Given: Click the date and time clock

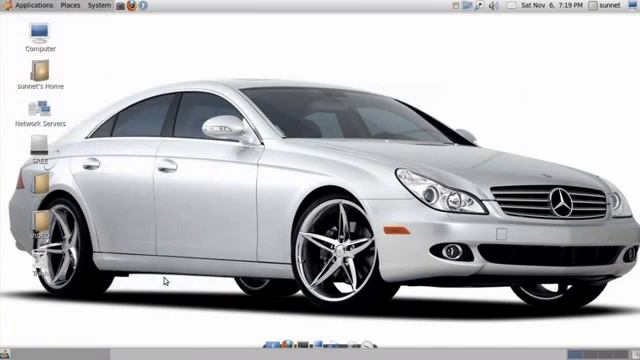Looking at the screenshot, I should pyautogui.click(x=551, y=5).
